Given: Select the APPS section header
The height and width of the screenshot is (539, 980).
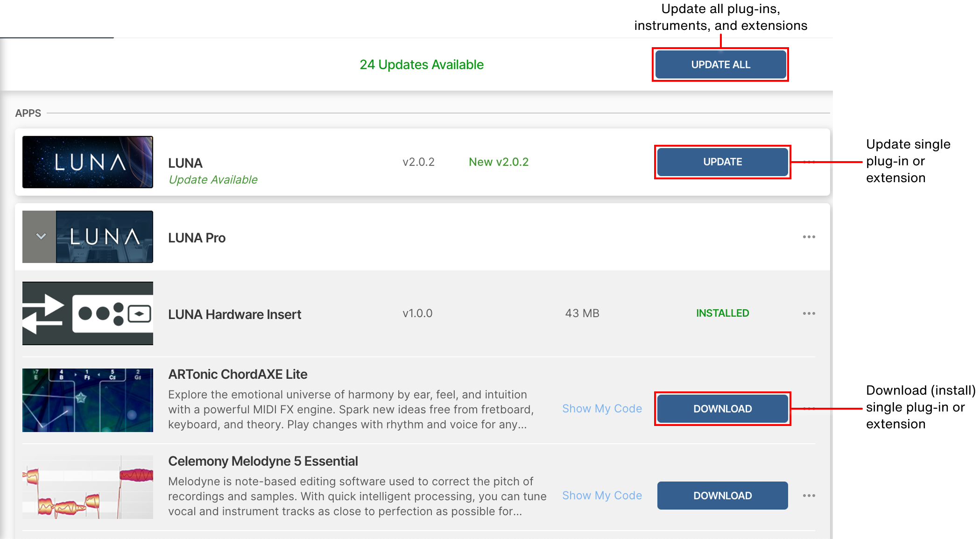Looking at the screenshot, I should point(28,113).
